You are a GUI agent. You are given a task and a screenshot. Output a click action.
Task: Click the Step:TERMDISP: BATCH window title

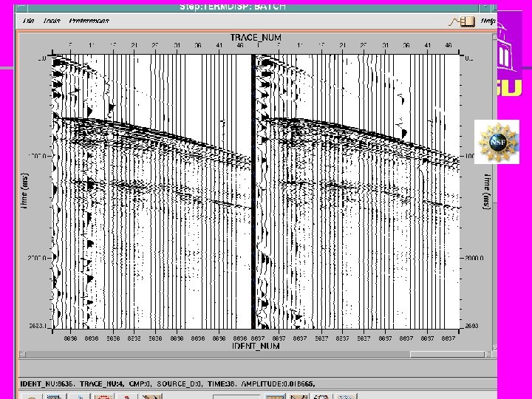coord(233,7)
